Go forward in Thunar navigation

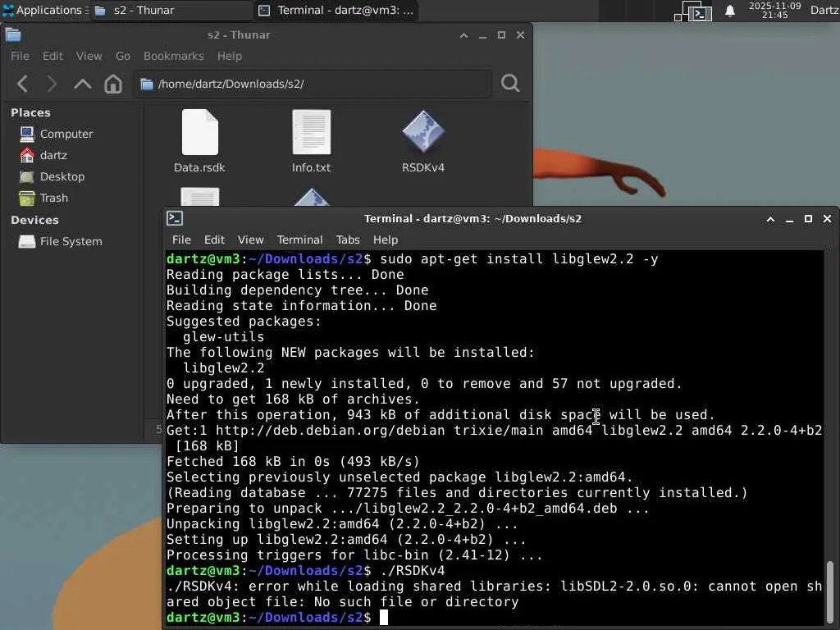[x=52, y=84]
